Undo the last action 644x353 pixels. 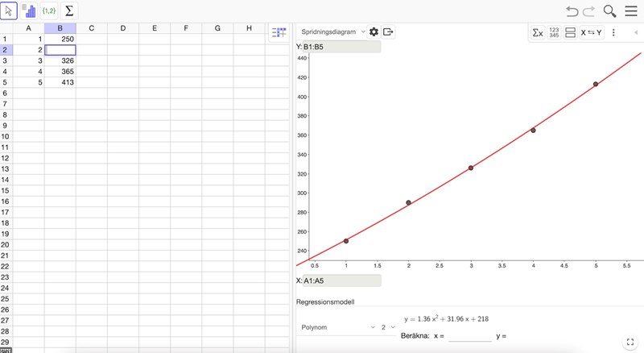pos(572,11)
